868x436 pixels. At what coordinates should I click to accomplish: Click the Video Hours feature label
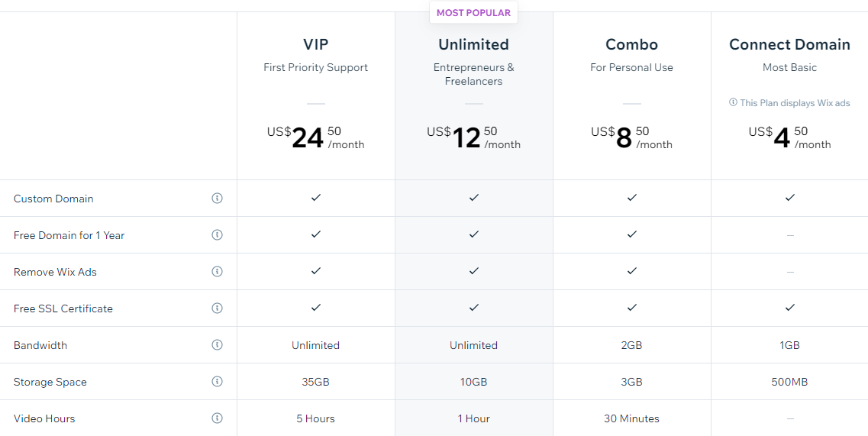(x=44, y=418)
